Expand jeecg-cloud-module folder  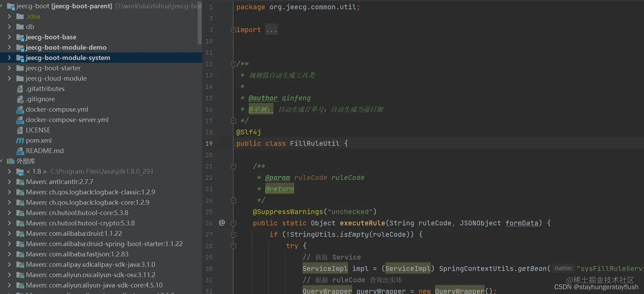click(x=9, y=78)
